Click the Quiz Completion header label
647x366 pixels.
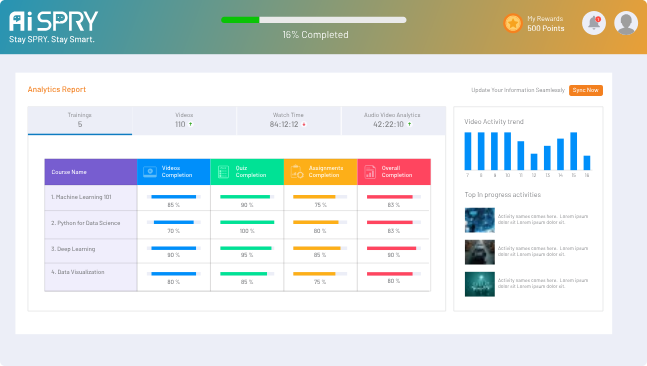click(250, 172)
